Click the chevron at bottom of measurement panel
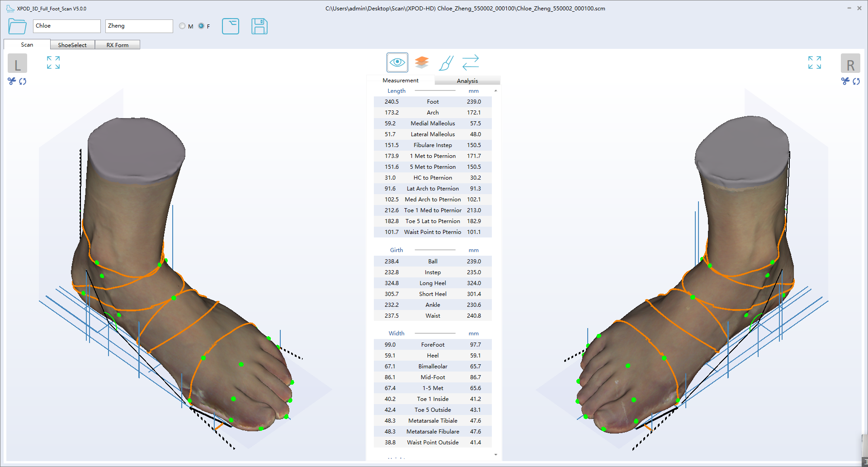 point(495,455)
